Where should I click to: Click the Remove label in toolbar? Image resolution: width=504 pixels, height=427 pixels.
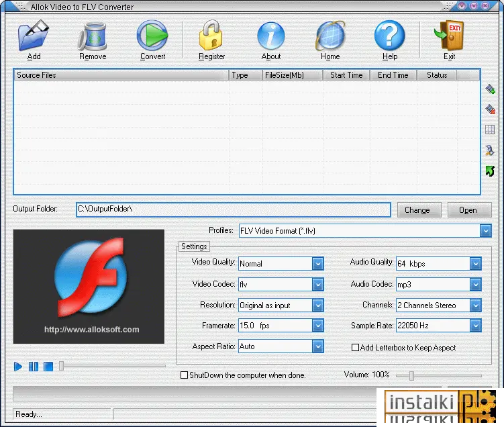point(93,56)
